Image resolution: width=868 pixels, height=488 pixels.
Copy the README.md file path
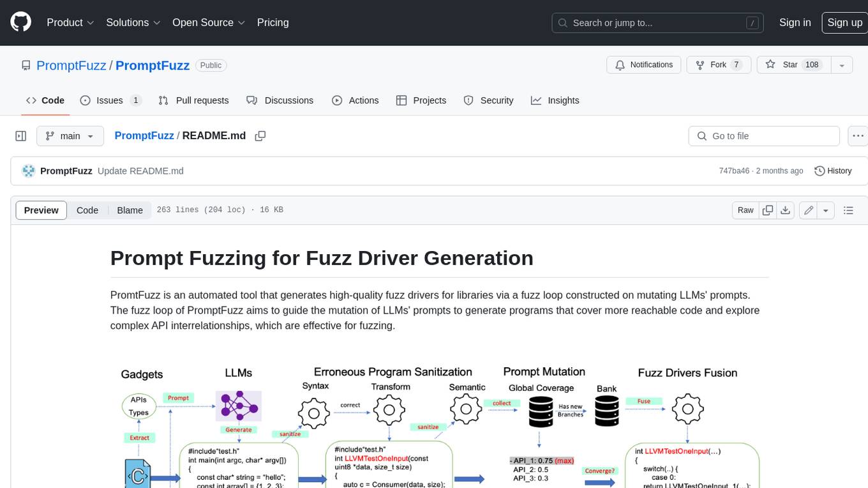[x=260, y=136]
